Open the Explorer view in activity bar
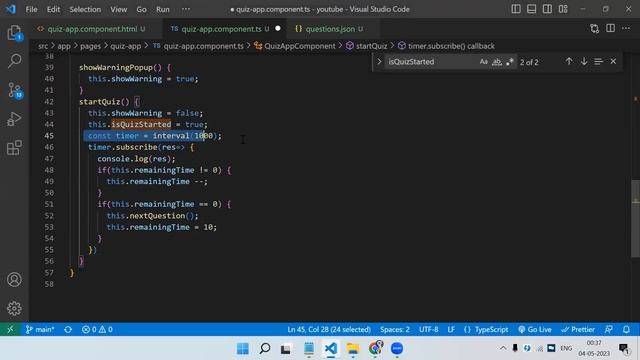 click(x=14, y=33)
